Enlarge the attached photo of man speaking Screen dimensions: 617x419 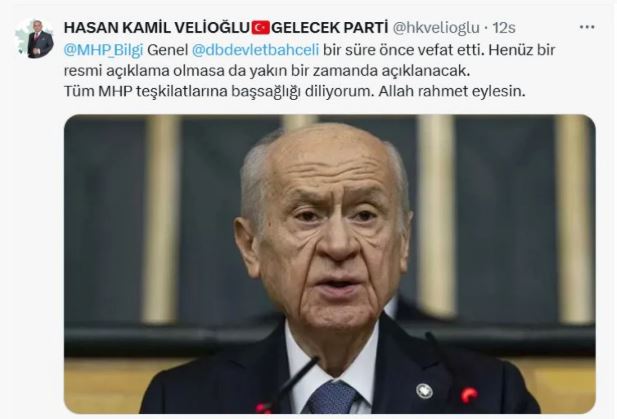pos(330,264)
